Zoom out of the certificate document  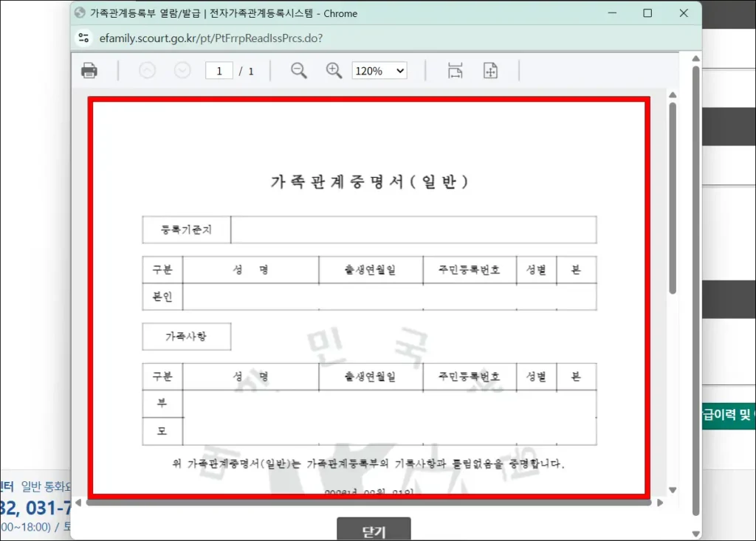pyautogui.click(x=298, y=70)
